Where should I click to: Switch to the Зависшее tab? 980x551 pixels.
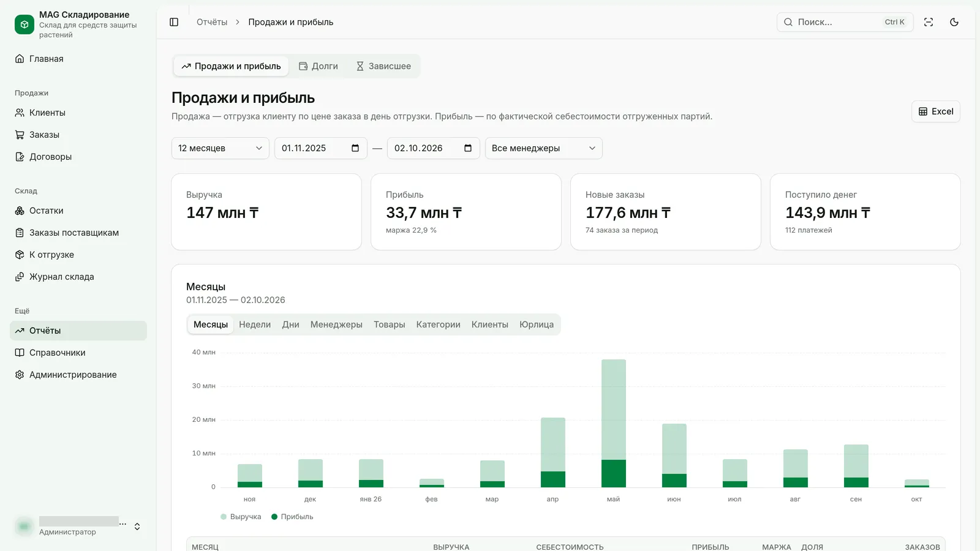click(x=383, y=66)
